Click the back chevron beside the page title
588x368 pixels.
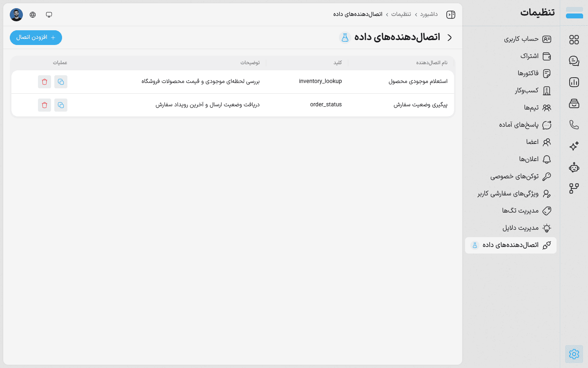(x=450, y=38)
